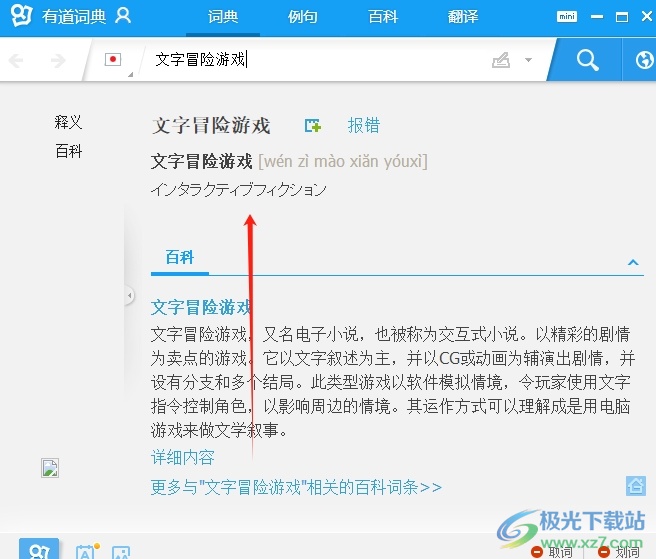Open the Japanese flag language dropdown
The image size is (656, 559).
pyautogui.click(x=116, y=60)
